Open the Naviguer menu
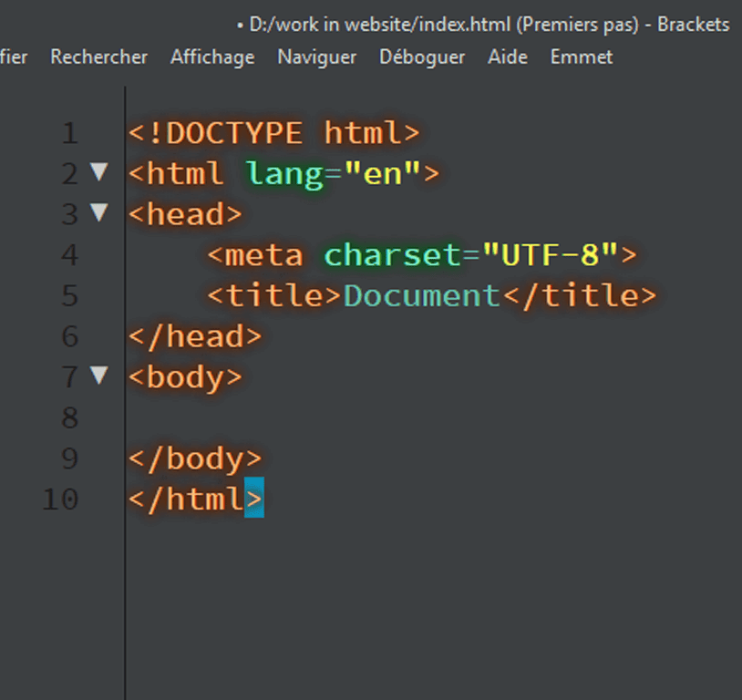 pos(315,57)
